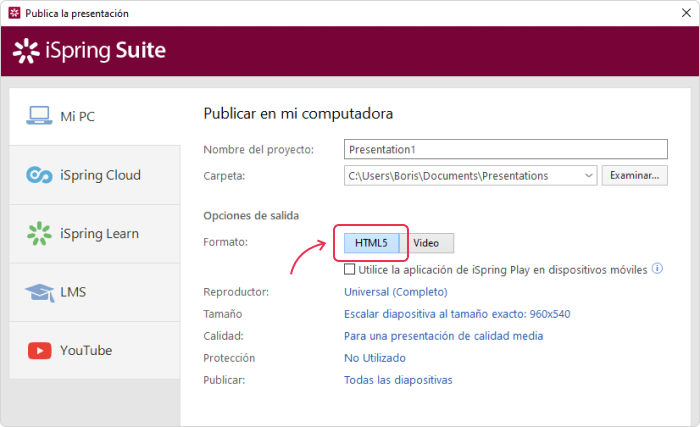Click the LMS graduation cap icon
Image resolution: width=700 pixels, height=427 pixels.
click(39, 293)
